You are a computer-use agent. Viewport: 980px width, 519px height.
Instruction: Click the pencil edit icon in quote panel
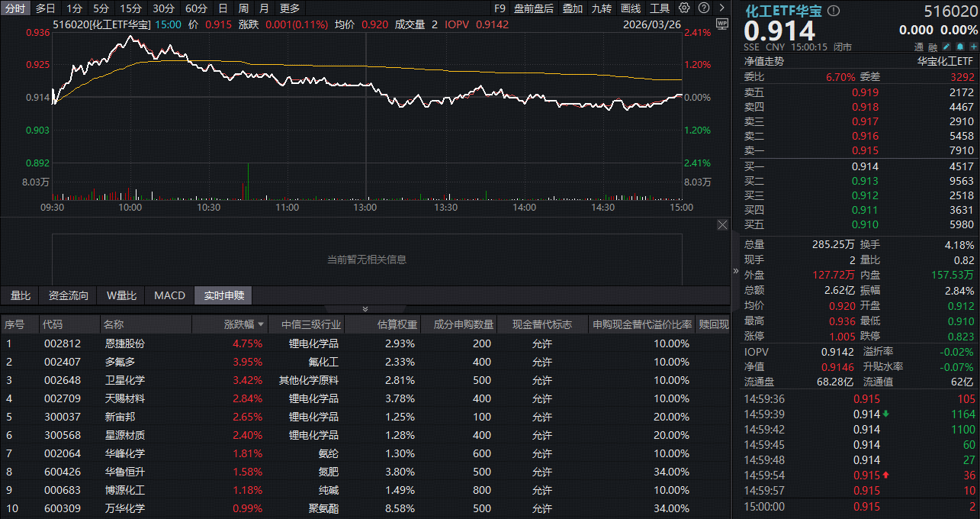[x=947, y=47]
